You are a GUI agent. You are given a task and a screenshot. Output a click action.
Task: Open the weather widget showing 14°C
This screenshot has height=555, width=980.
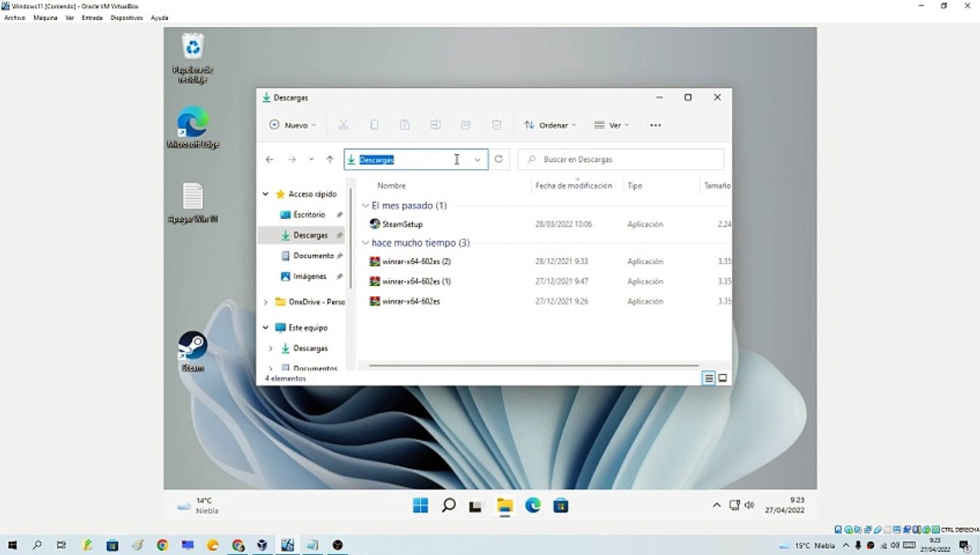point(198,506)
